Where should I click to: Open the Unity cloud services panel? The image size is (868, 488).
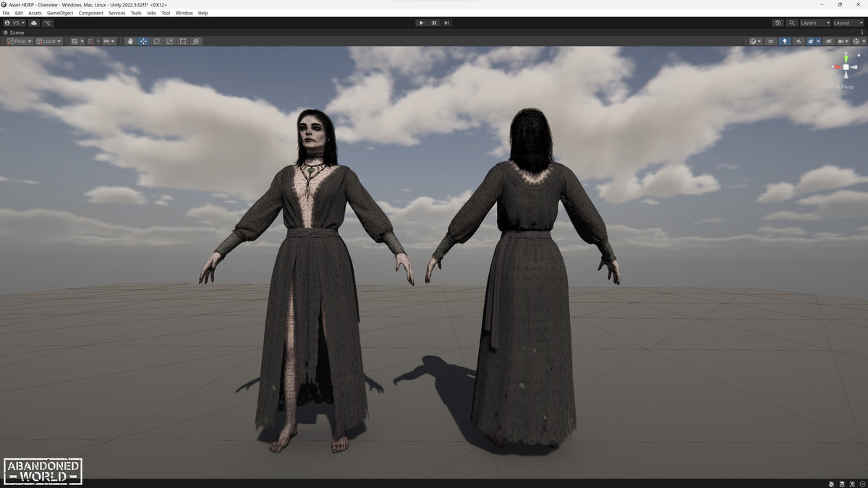click(x=33, y=22)
